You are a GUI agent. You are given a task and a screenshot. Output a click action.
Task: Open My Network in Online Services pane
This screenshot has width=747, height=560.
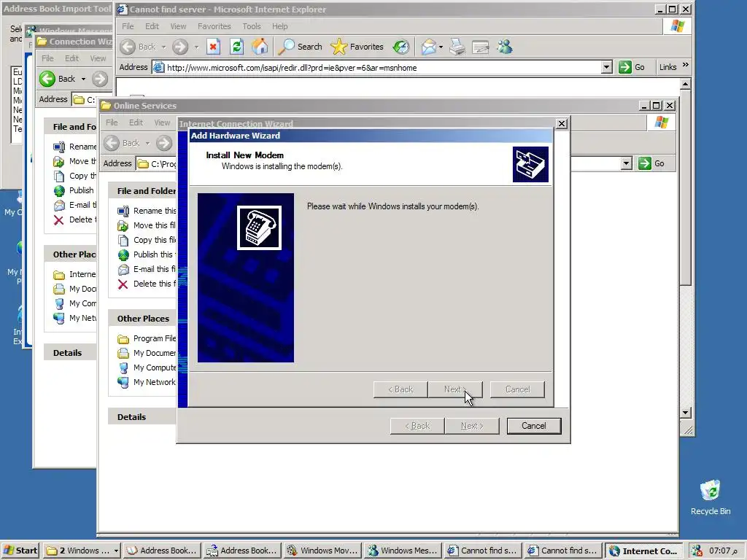point(146,382)
